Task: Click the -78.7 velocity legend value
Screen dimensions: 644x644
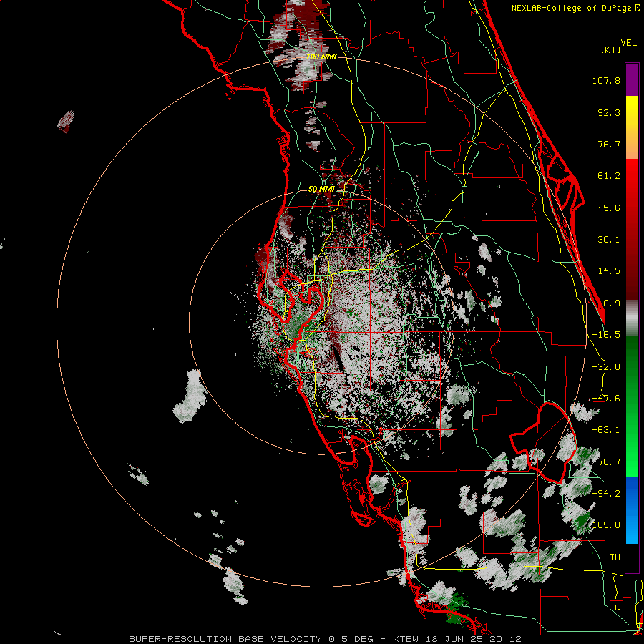Action: (x=606, y=462)
